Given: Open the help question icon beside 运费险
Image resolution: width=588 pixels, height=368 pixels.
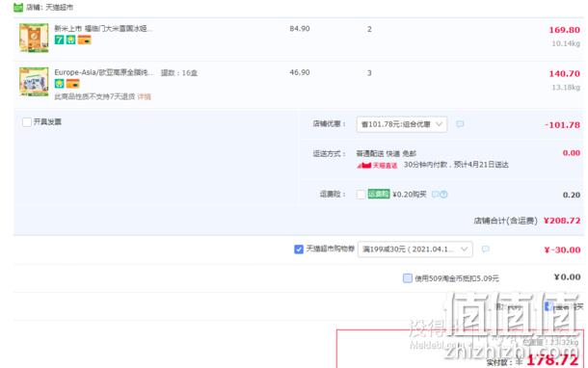Looking at the screenshot, I should [x=443, y=195].
